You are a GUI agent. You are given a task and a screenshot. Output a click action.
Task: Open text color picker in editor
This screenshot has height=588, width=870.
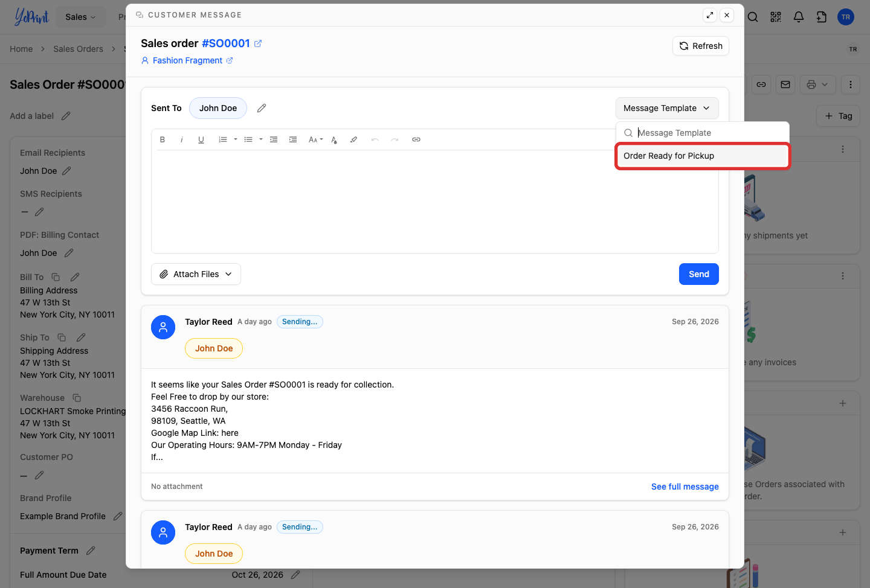(x=334, y=139)
